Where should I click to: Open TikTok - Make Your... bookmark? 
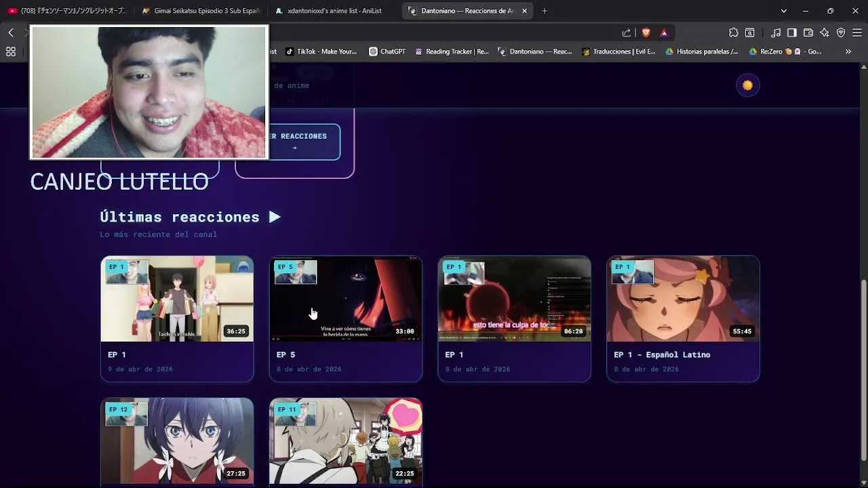tap(321, 52)
